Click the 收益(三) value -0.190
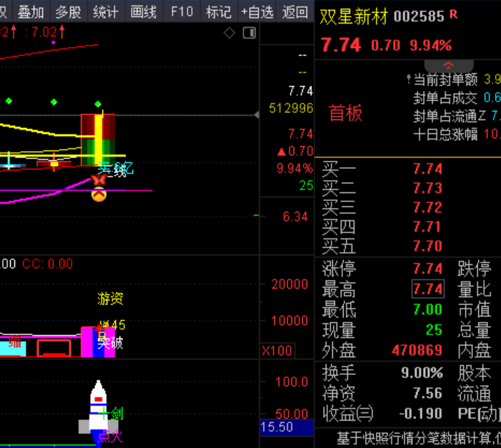This screenshot has height=448, width=501. [421, 414]
